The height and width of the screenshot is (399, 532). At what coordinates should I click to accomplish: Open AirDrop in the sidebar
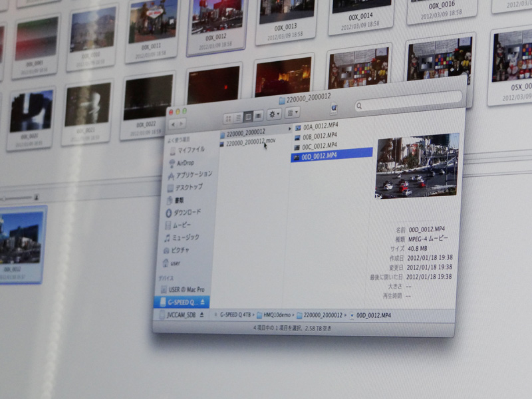(182, 163)
